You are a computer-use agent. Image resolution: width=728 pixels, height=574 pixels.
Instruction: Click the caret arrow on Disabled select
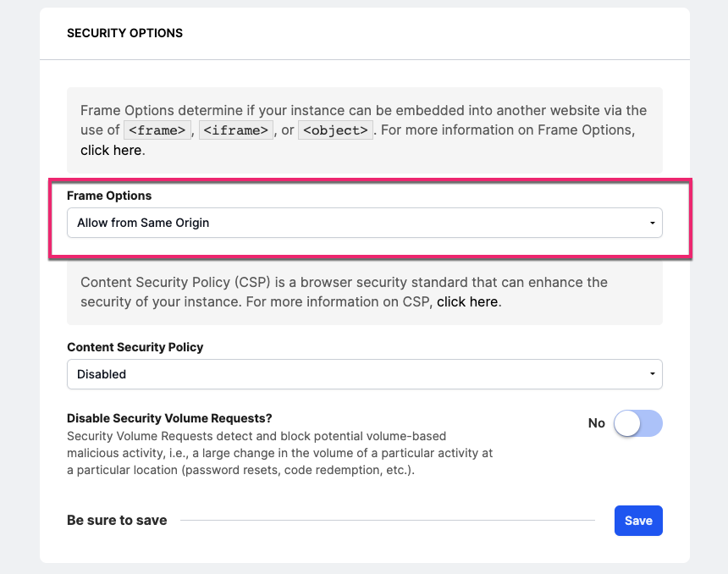point(652,374)
